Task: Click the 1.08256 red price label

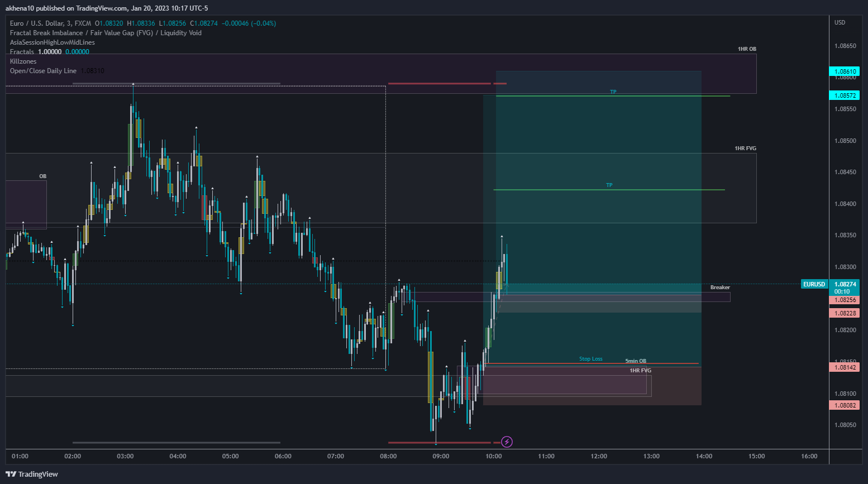Action: pyautogui.click(x=844, y=300)
